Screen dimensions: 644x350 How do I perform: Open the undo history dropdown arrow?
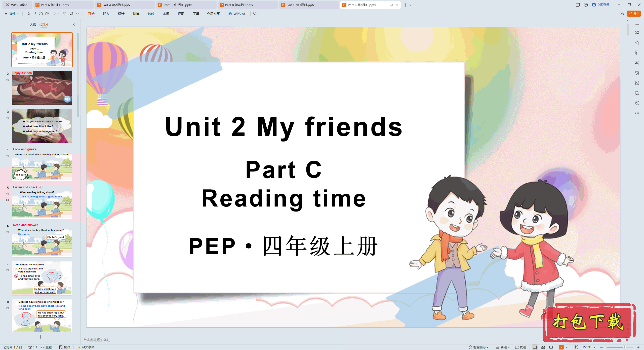tap(58, 14)
